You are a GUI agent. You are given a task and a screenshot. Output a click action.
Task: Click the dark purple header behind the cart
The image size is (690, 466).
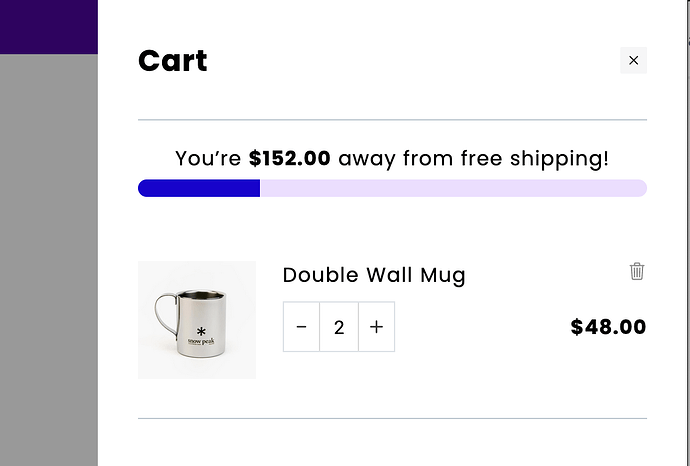click(x=48, y=25)
